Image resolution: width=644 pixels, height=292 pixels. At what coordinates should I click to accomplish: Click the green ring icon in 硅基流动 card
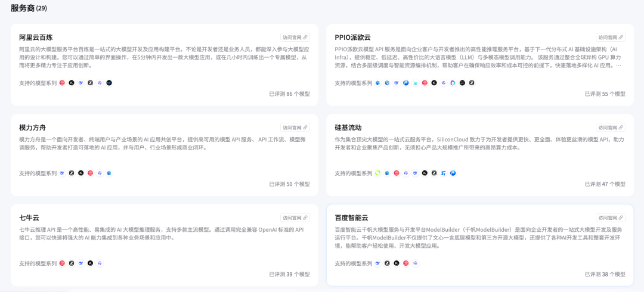pos(377,173)
